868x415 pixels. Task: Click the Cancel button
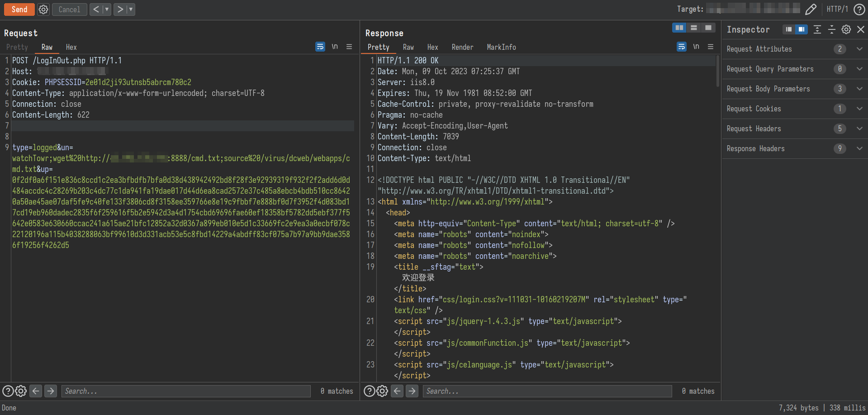(x=69, y=10)
